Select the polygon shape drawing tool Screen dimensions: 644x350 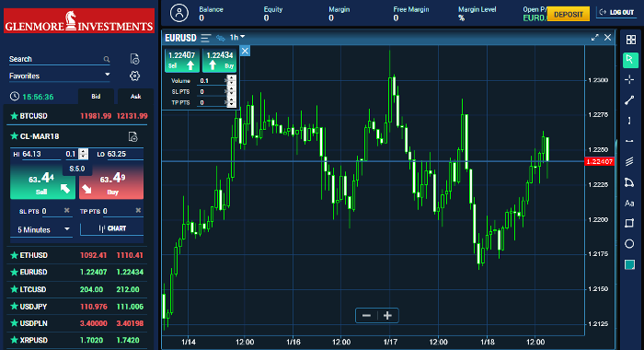629,182
